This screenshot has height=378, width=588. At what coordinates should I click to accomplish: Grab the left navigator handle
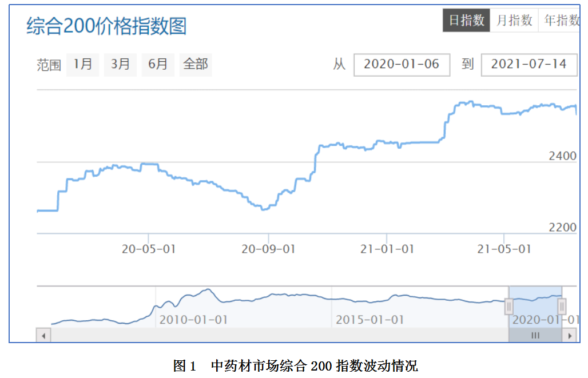508,307
